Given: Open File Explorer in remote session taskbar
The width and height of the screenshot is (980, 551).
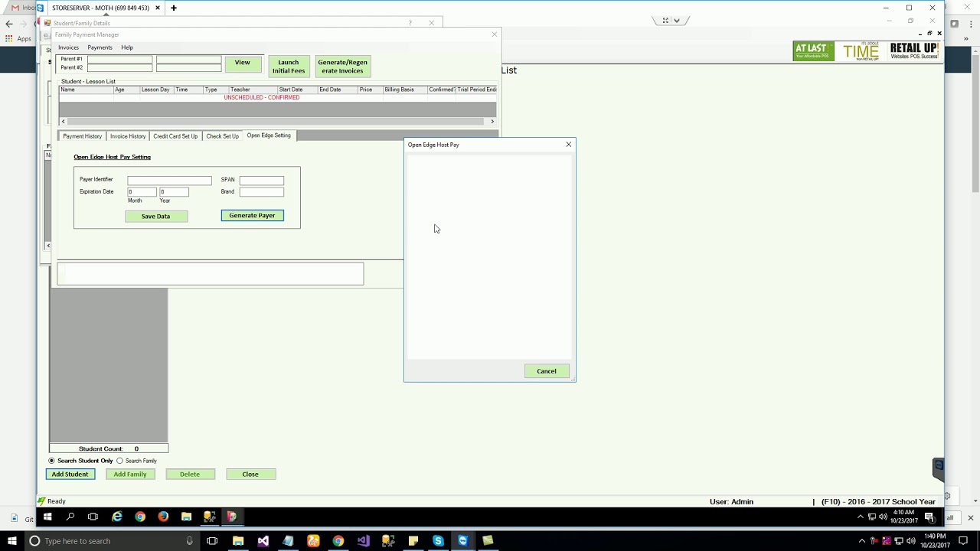Looking at the screenshot, I should 186,517.
